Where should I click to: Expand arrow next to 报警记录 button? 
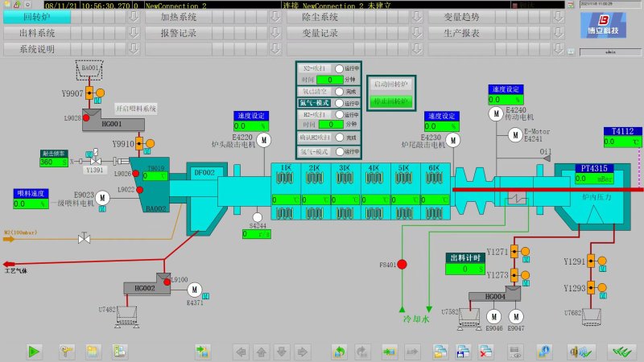coord(275,33)
